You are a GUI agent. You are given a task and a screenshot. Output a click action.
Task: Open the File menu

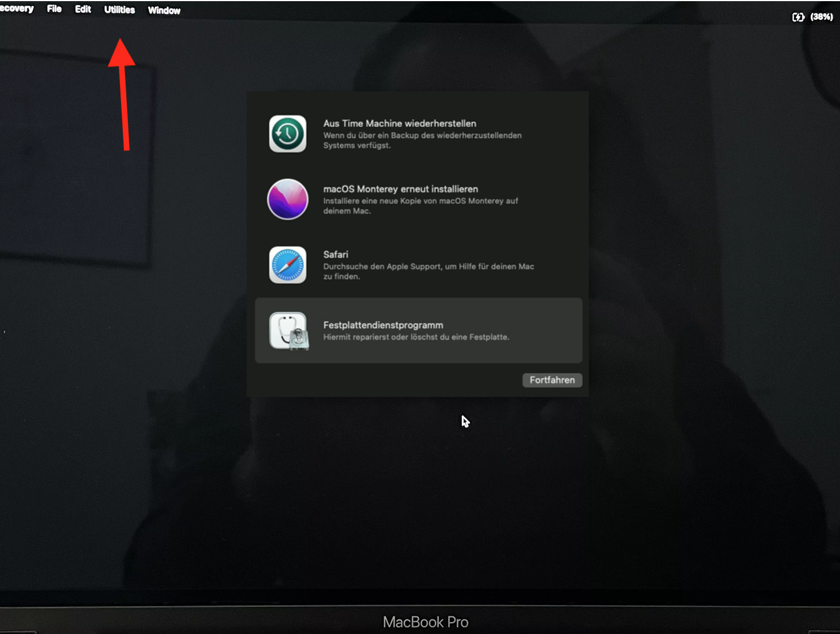(54, 9)
